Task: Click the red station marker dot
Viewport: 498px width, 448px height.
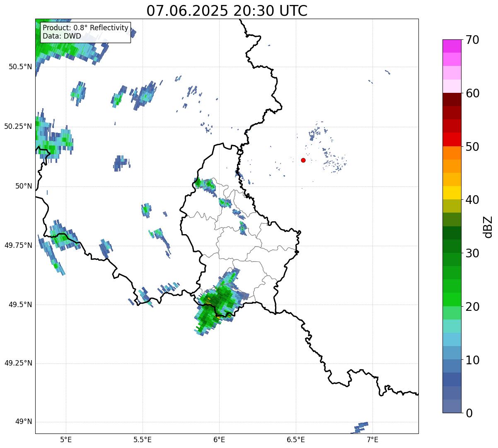Action: click(x=303, y=160)
